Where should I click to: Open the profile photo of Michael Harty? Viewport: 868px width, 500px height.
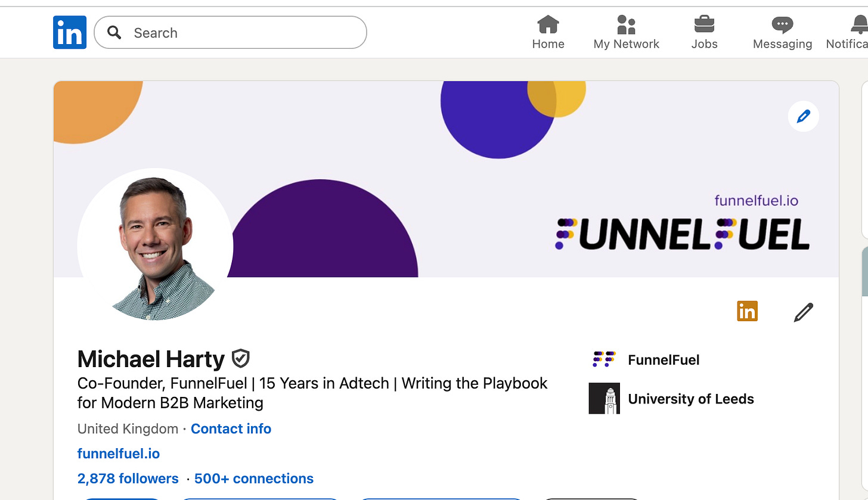click(x=155, y=246)
